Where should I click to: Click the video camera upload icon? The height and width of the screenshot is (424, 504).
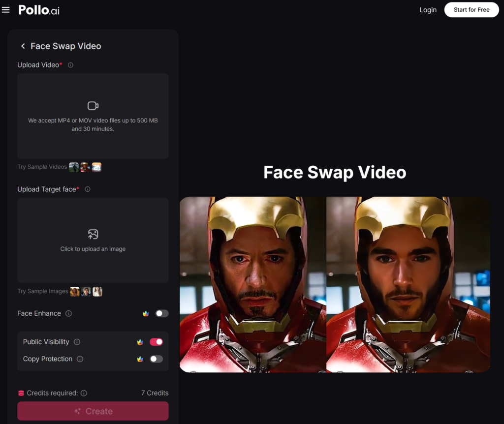93,106
